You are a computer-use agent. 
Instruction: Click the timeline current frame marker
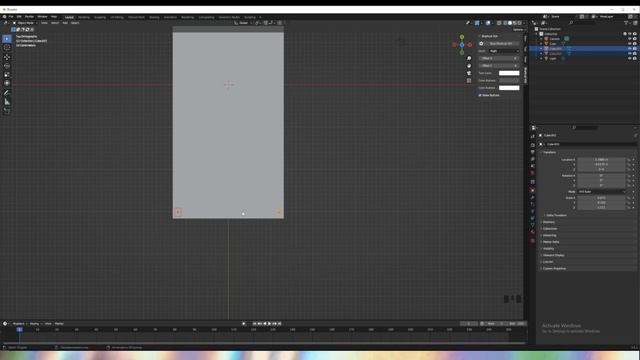[19, 329]
